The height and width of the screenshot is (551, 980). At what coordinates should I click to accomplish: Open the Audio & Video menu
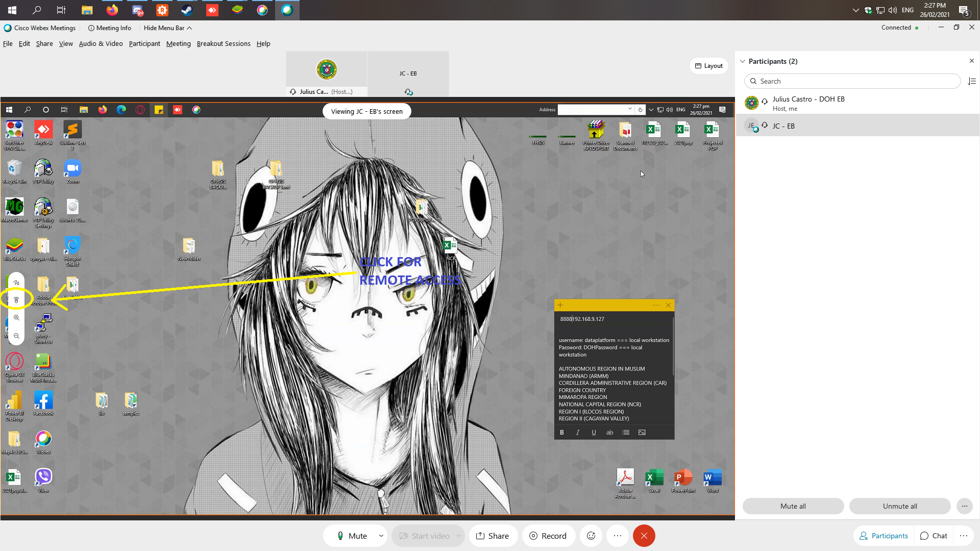click(101, 44)
